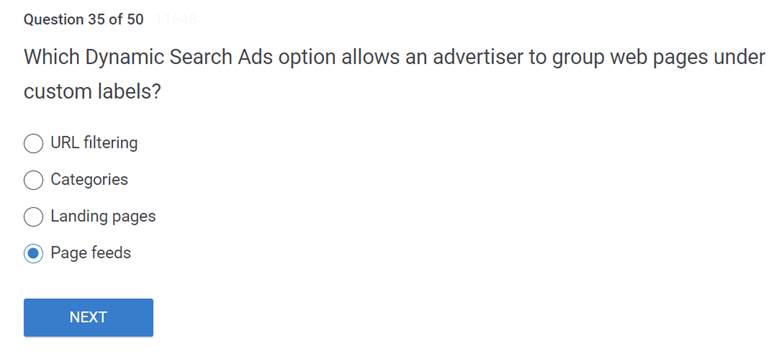
Task: Click the "Page feeds" answer label
Action: [x=91, y=253]
